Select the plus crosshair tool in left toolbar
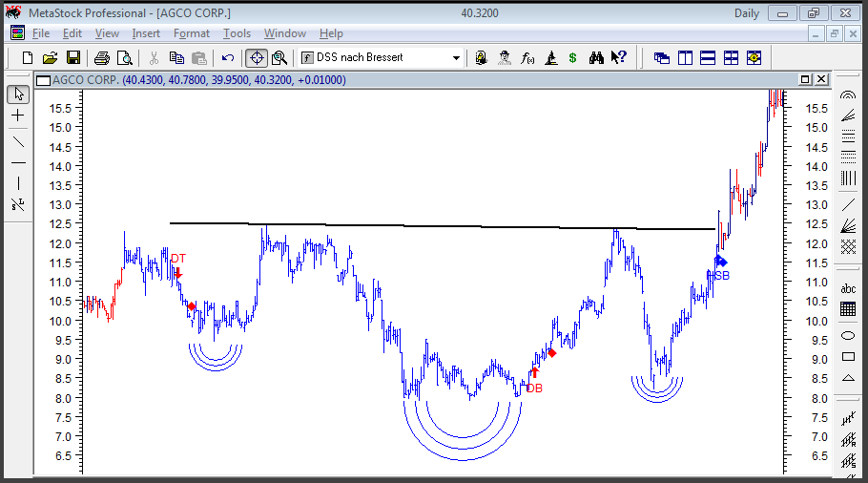This screenshot has width=868, height=483. (18, 115)
